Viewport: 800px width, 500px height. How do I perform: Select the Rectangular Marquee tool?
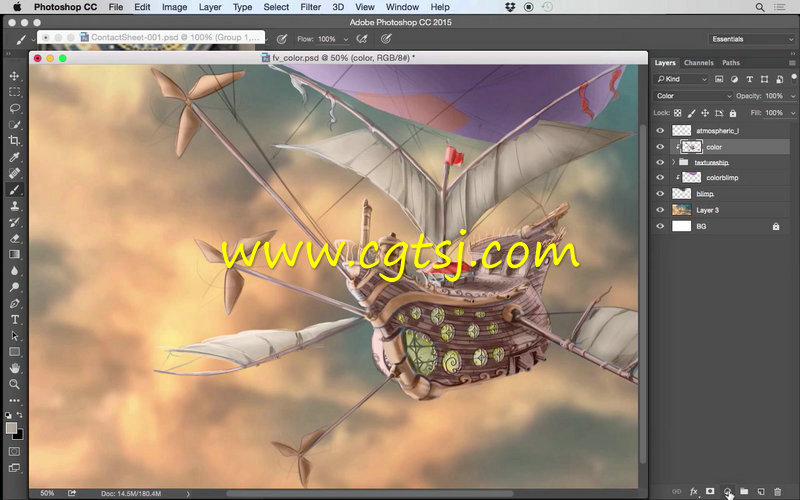coord(14,92)
